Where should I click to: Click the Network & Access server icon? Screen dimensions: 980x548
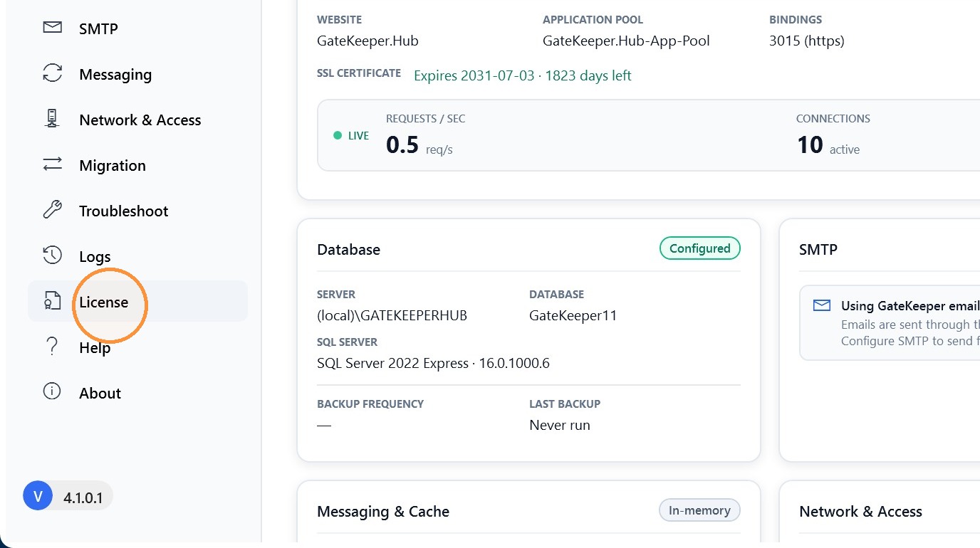(52, 120)
